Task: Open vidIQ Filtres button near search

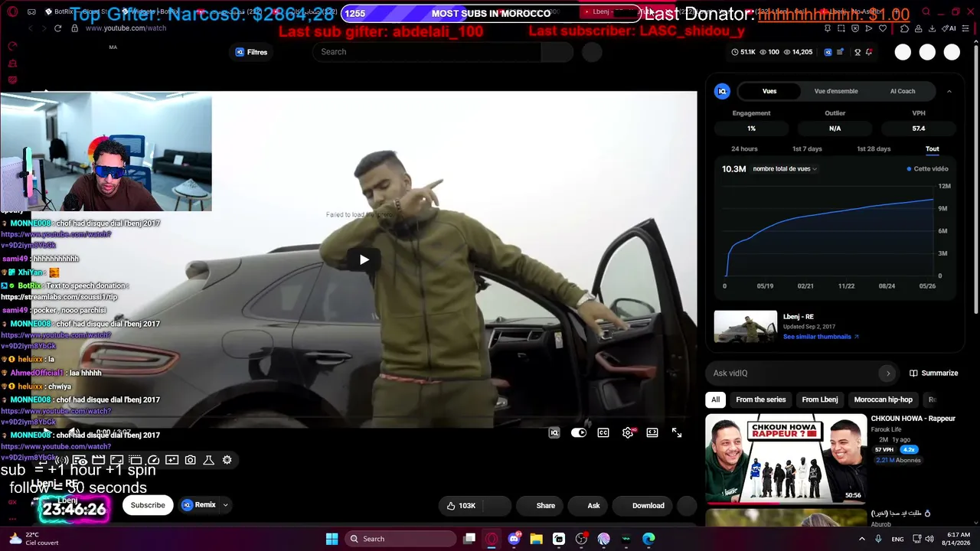Action: (251, 52)
